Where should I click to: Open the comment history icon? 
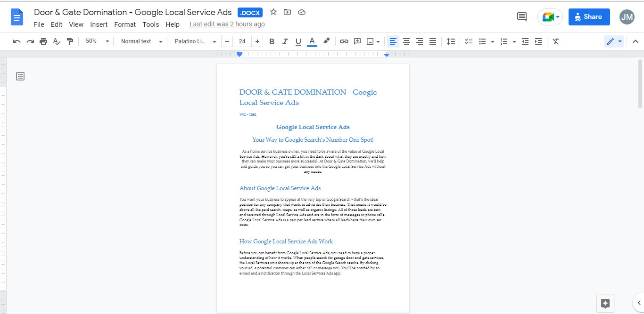(x=522, y=17)
